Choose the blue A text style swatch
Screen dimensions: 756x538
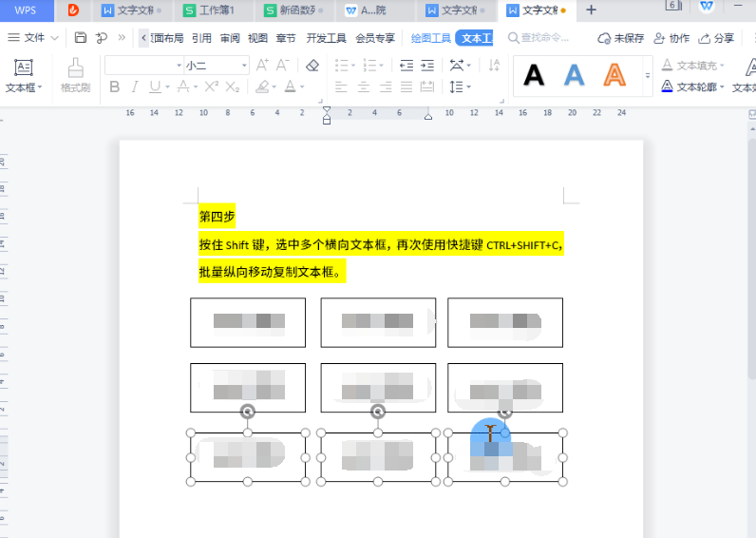click(574, 75)
